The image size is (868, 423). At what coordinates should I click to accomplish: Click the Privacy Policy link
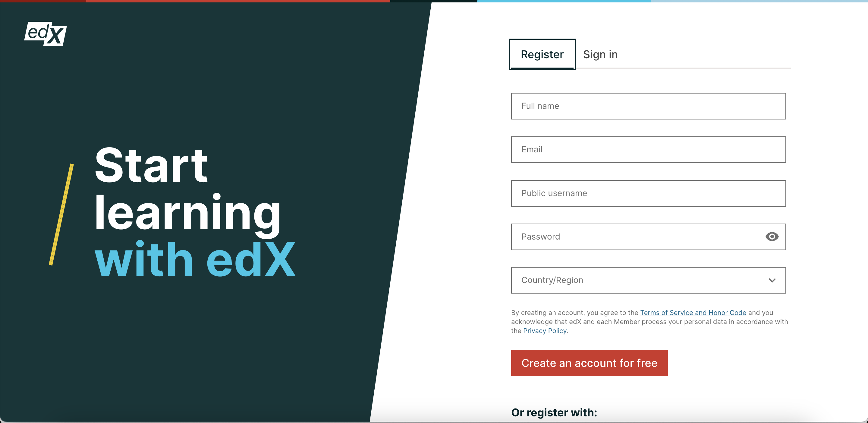[544, 330]
